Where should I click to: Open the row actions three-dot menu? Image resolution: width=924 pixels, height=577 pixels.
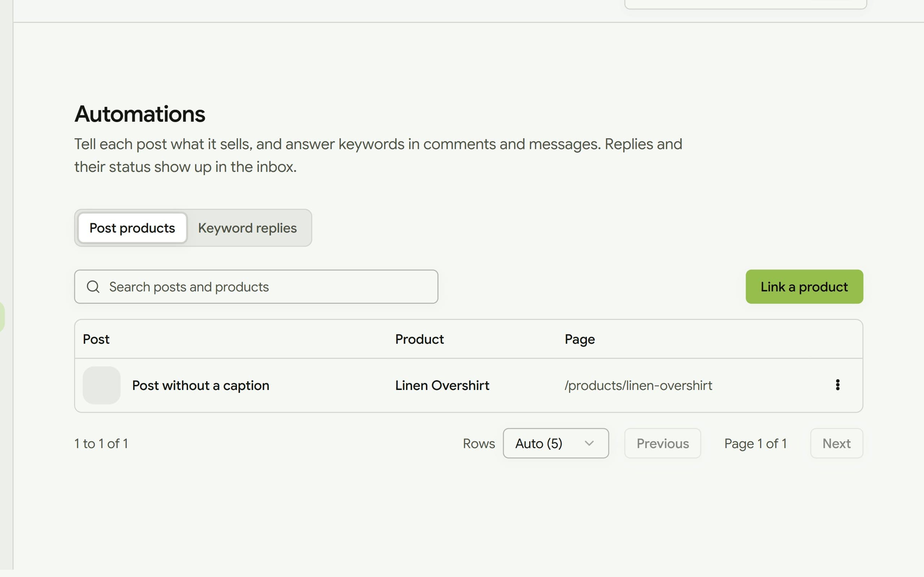coord(837,385)
